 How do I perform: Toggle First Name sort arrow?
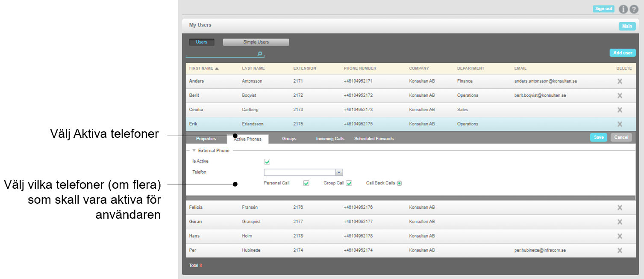pyautogui.click(x=217, y=68)
